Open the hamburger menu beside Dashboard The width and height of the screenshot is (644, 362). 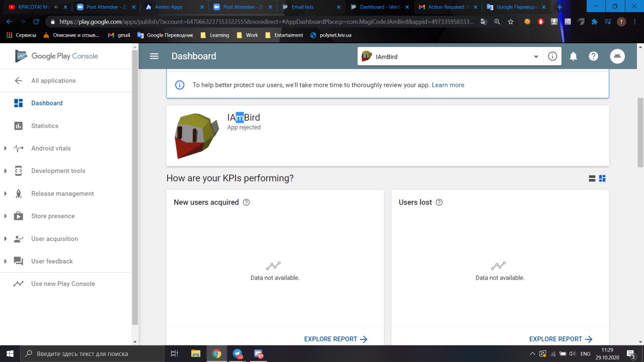(154, 56)
